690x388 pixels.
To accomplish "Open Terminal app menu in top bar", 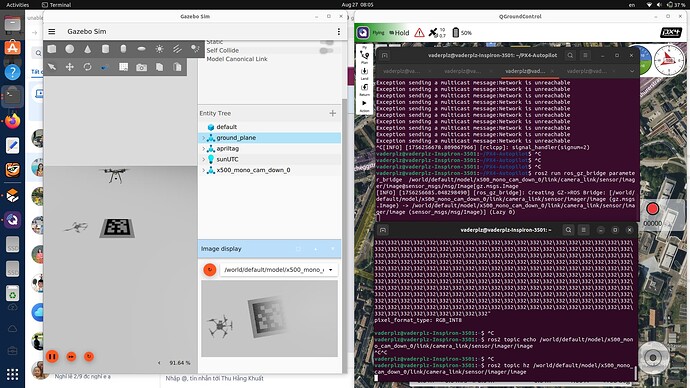I will 56,5.
